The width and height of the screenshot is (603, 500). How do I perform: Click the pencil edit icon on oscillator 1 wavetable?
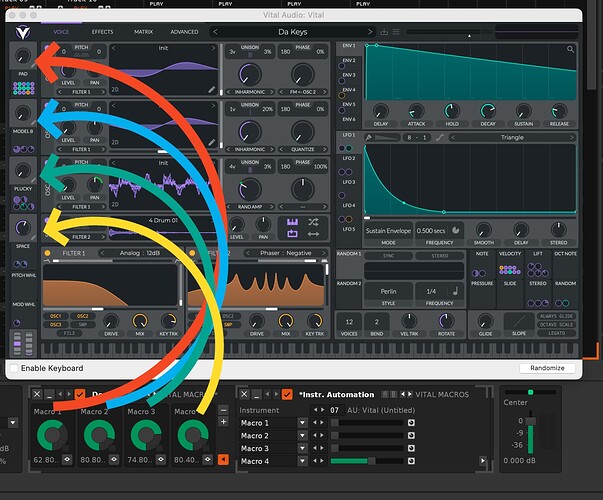click(212, 90)
